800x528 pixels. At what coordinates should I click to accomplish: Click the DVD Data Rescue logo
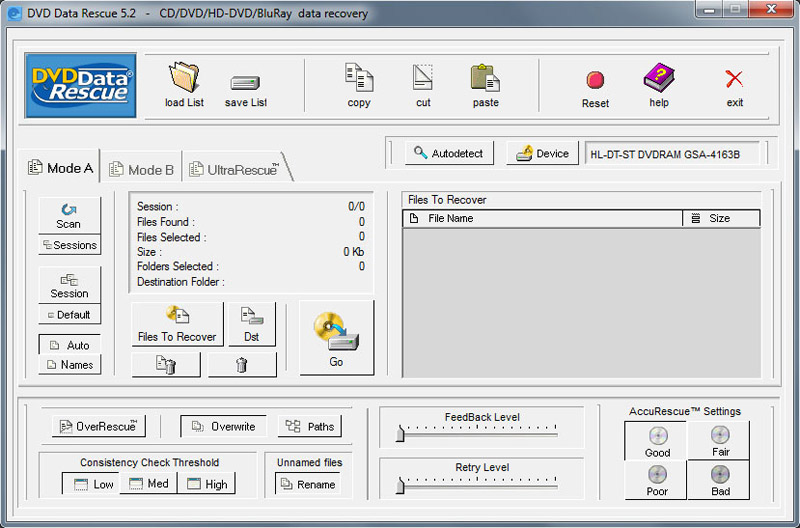click(x=81, y=85)
